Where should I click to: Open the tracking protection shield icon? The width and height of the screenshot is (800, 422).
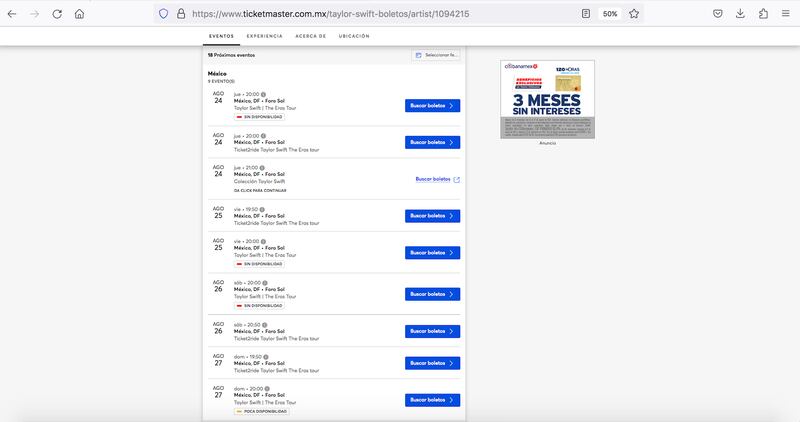click(163, 14)
